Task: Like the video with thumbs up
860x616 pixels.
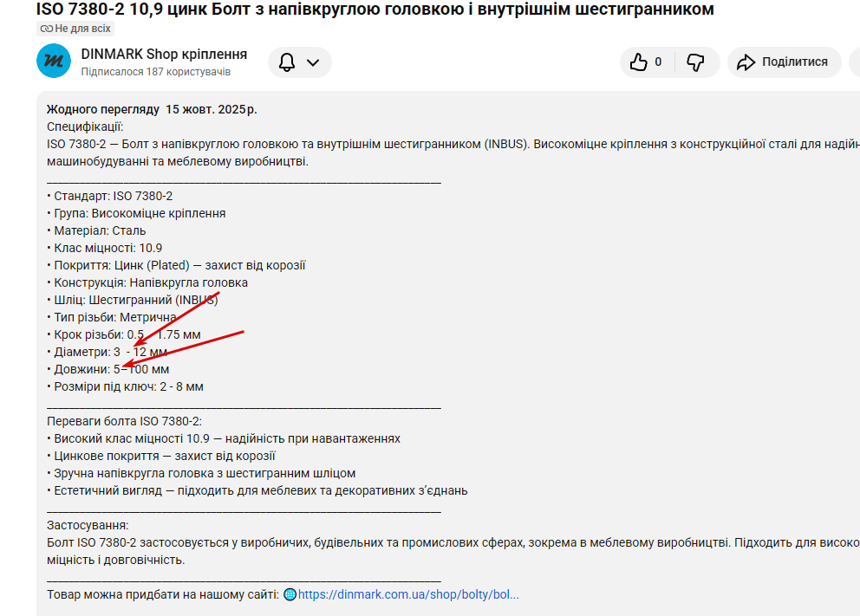Action: pos(638,62)
